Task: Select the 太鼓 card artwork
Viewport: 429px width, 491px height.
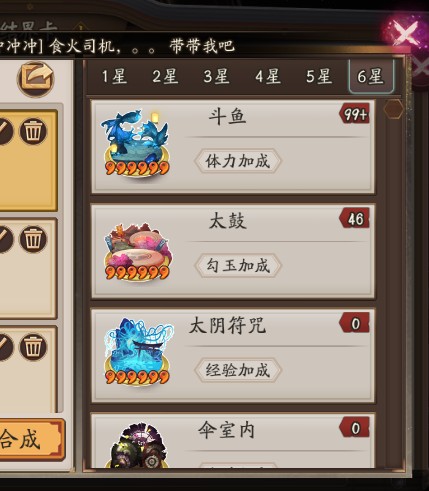Action: (138, 251)
